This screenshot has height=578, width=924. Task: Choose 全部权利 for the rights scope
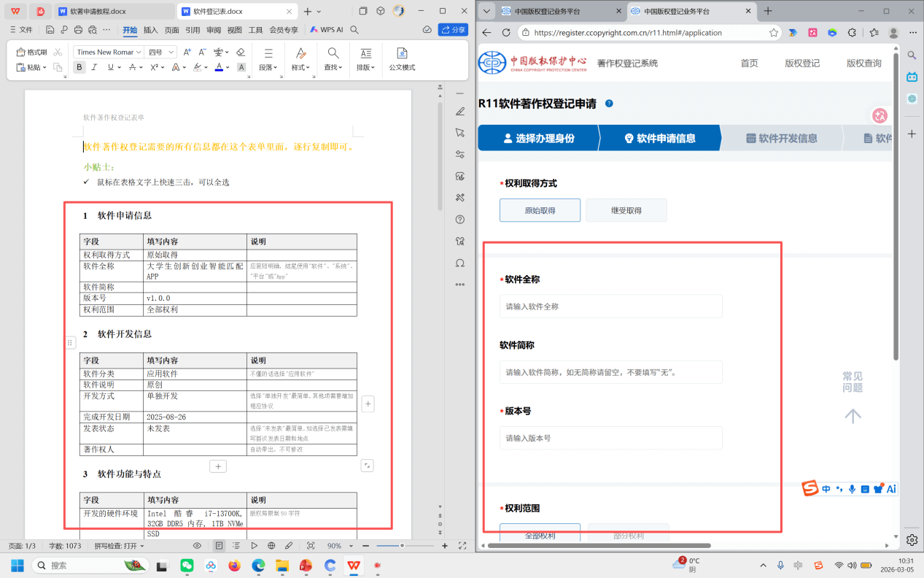point(539,535)
